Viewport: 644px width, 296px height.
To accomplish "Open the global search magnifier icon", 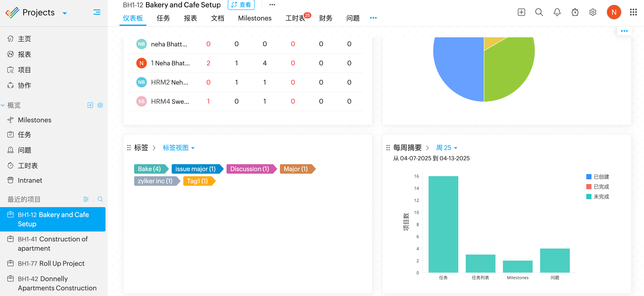I will [539, 12].
